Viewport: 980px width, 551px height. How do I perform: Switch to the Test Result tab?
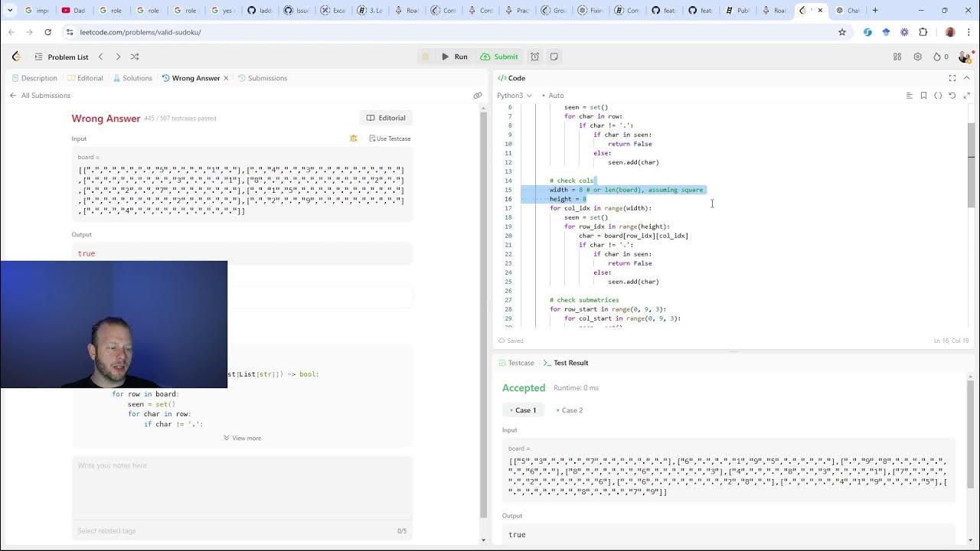tap(566, 363)
